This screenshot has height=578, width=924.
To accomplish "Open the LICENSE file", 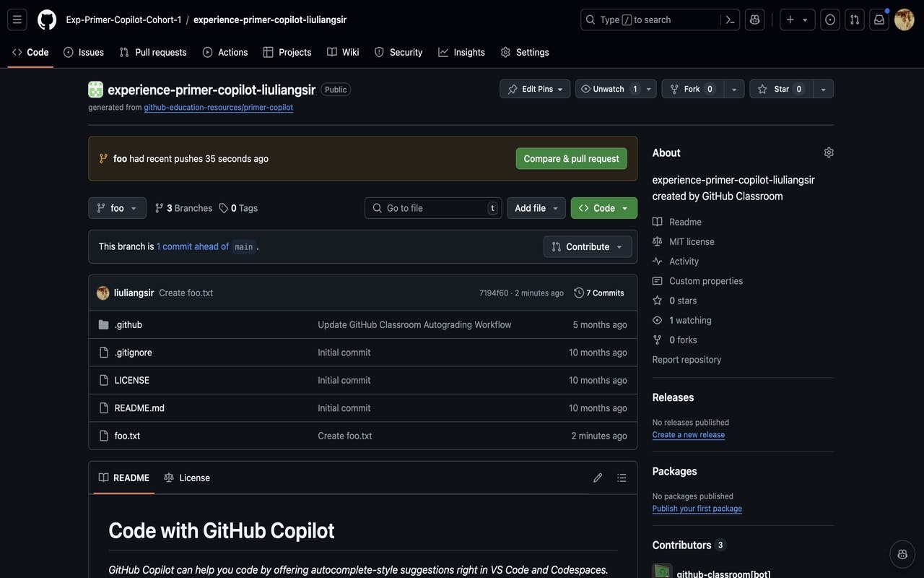I will point(132,380).
